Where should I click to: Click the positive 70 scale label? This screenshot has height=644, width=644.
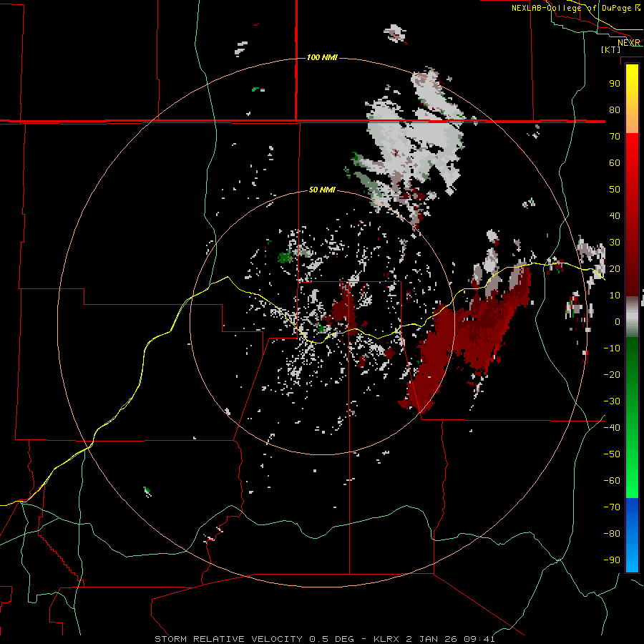(615, 137)
